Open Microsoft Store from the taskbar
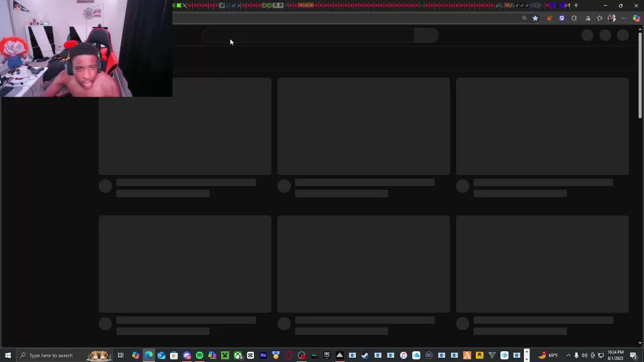The height and width of the screenshot is (362, 644). click(174, 355)
